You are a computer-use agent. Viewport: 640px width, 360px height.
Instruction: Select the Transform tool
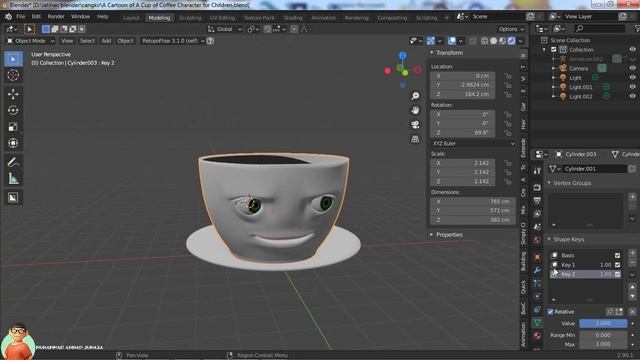pos(13,143)
